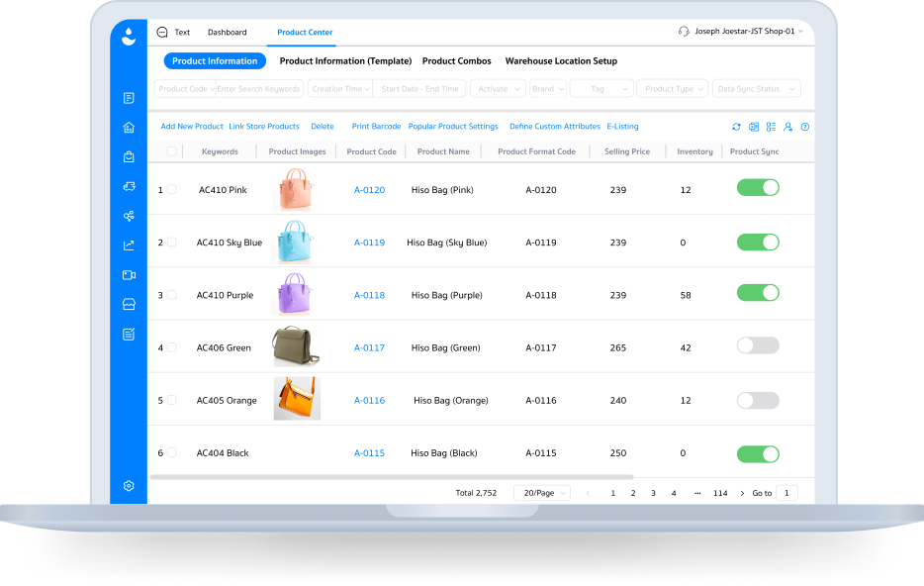Go to next page arrow
This screenshot has height=586, width=924.
tap(742, 493)
